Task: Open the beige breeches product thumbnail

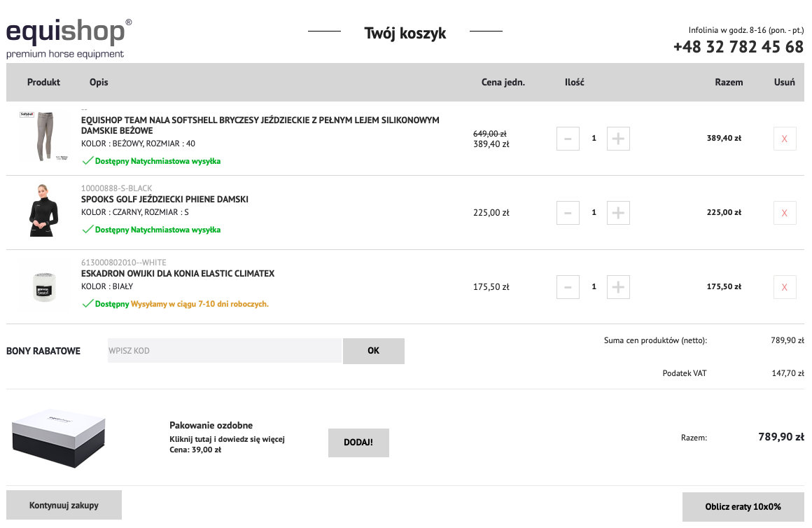Action: pyautogui.click(x=44, y=137)
